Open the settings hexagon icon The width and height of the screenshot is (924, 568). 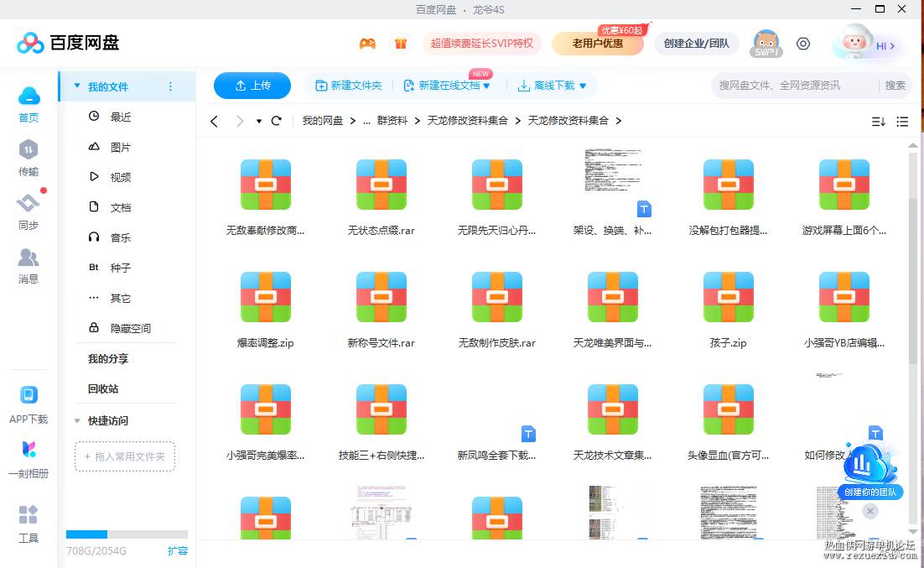point(803,44)
